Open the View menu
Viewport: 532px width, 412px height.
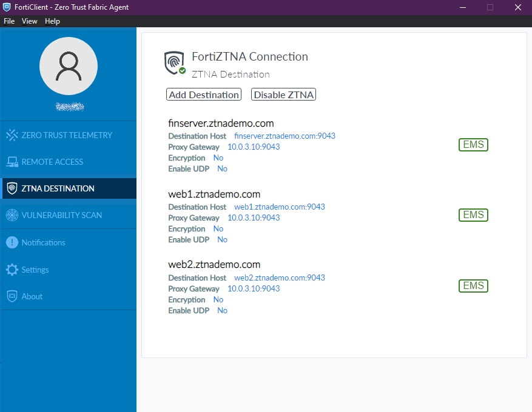click(x=30, y=21)
